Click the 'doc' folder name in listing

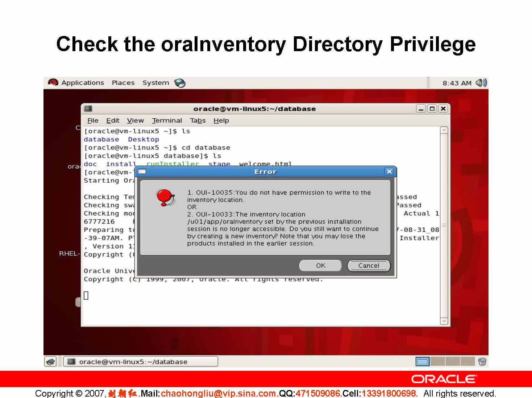(90, 164)
